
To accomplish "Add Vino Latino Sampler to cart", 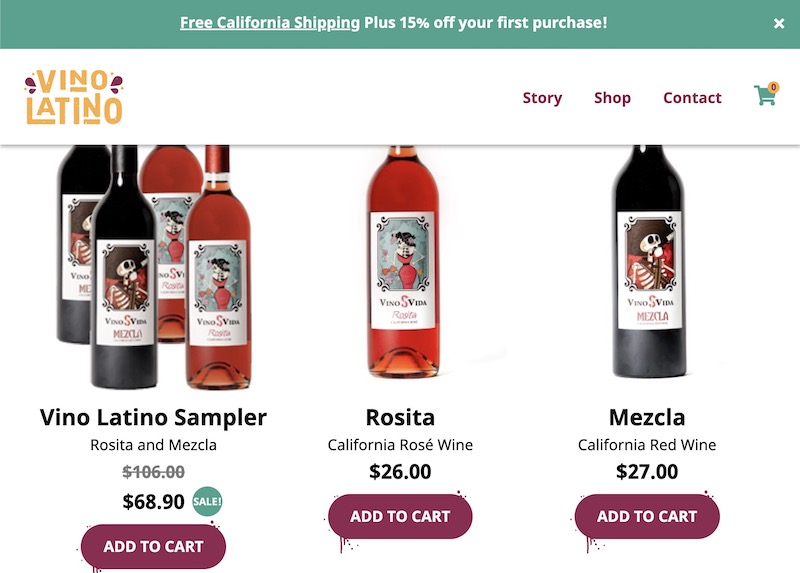I will click(153, 546).
